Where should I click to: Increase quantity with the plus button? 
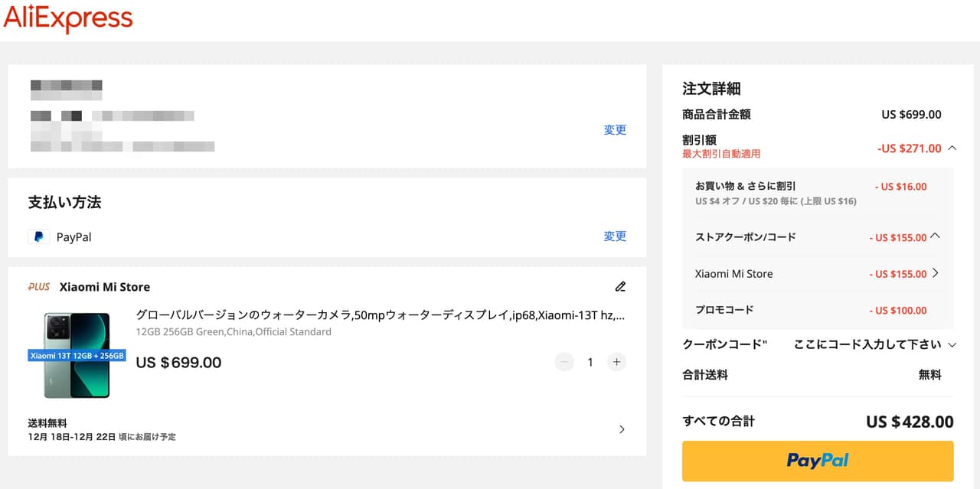[616, 362]
